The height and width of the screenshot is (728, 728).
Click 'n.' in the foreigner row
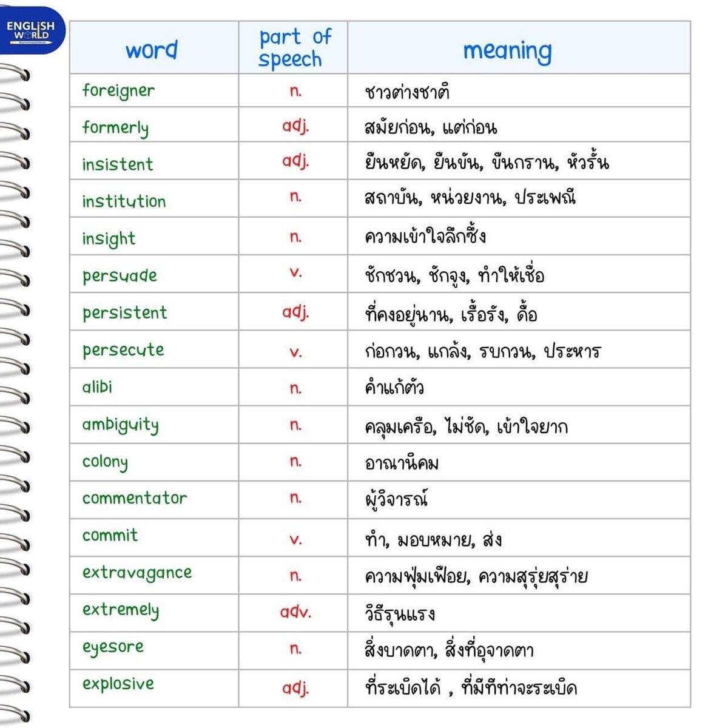tap(295, 91)
